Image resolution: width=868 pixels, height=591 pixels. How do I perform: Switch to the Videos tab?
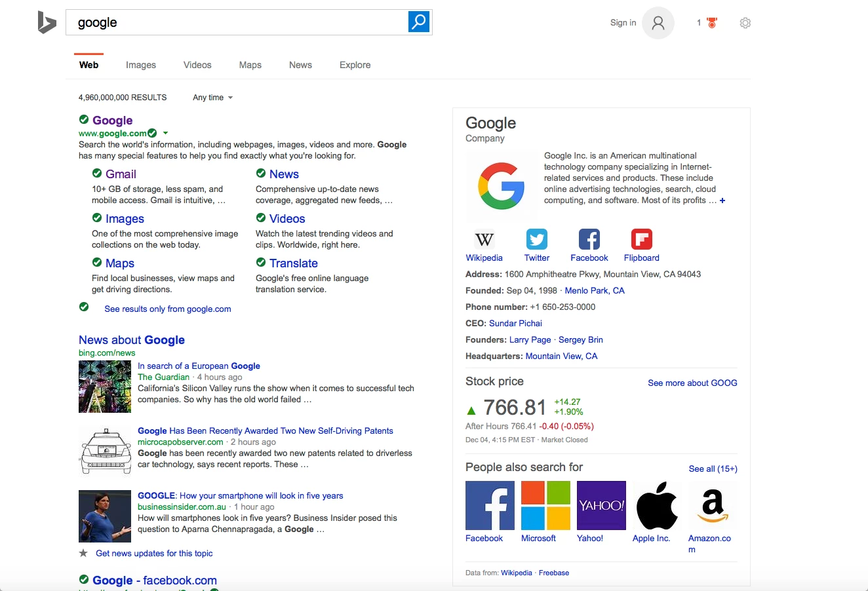point(197,65)
